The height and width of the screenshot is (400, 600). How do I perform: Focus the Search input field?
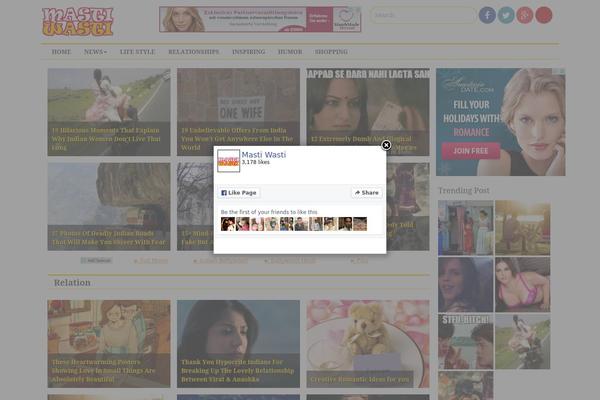pyautogui.click(x=422, y=15)
